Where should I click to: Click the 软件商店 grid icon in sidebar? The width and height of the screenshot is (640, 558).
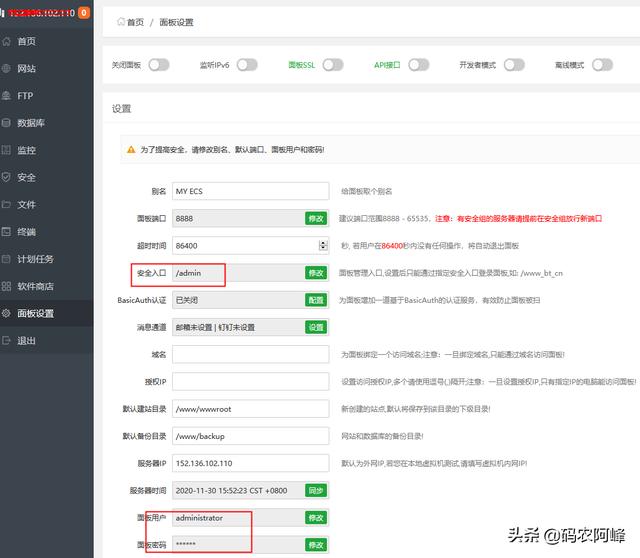pos(6,286)
